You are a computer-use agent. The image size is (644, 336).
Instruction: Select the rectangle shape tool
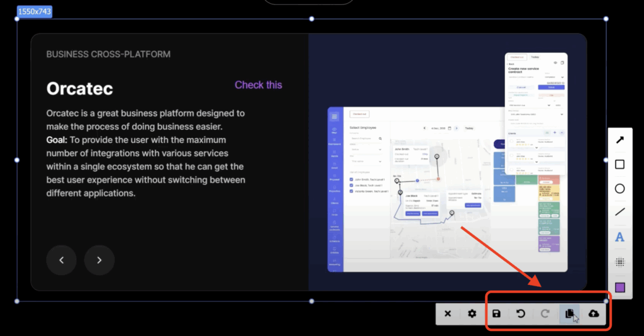[619, 164]
